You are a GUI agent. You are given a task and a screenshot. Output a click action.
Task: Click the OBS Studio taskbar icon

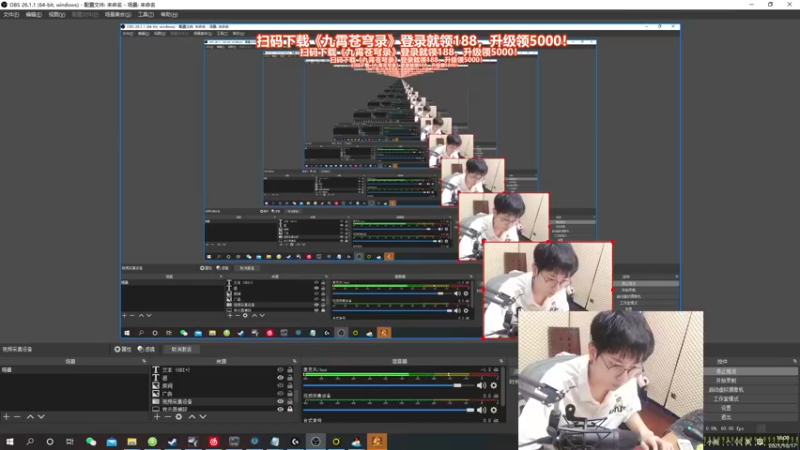click(x=316, y=441)
